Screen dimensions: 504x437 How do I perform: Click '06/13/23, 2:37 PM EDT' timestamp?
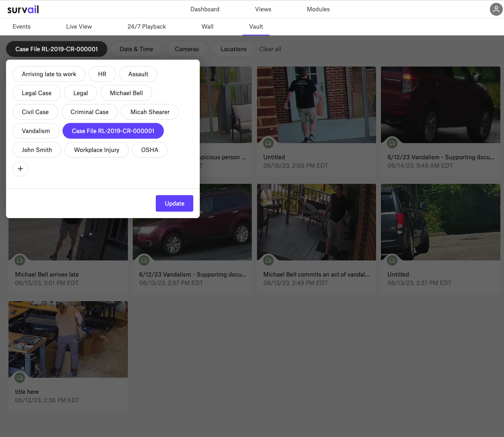coord(419,283)
